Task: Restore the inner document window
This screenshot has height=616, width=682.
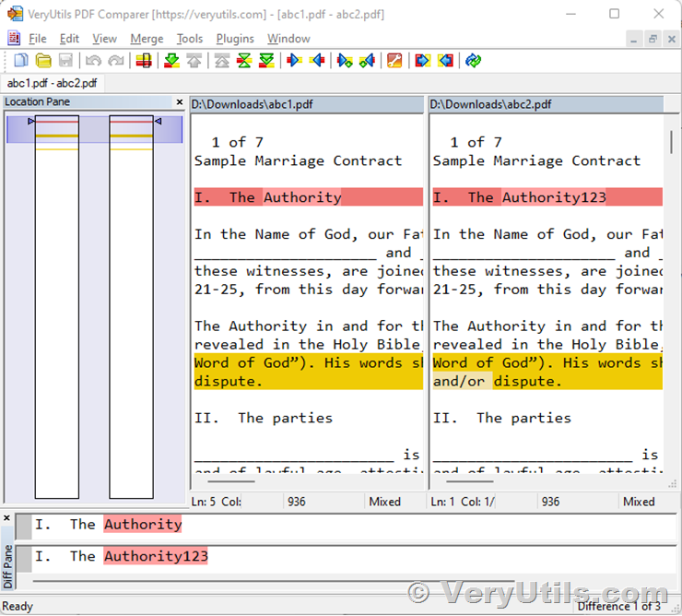Action: tap(653, 39)
